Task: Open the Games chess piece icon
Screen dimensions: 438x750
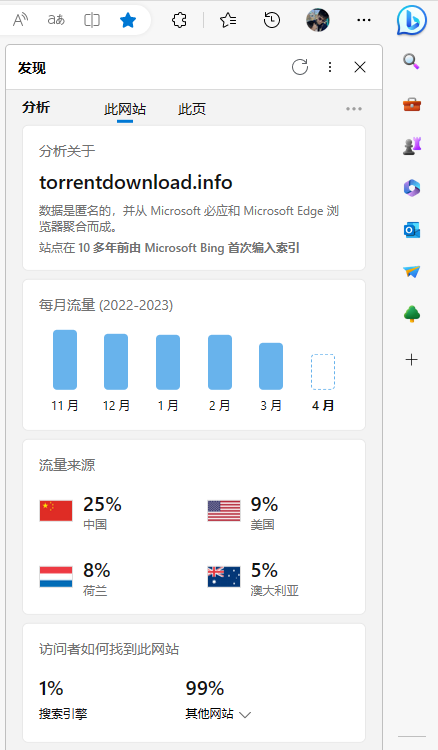Action: coord(412,146)
